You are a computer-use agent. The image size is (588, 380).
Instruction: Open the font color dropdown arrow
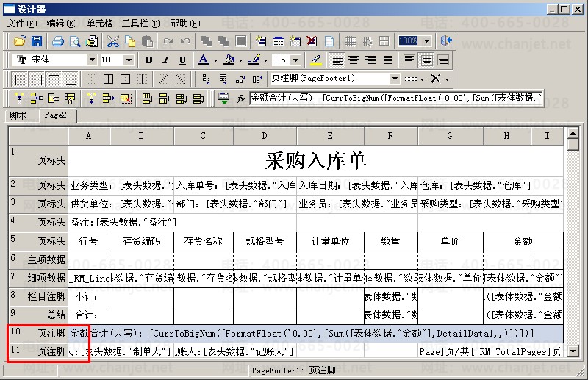click(215, 60)
